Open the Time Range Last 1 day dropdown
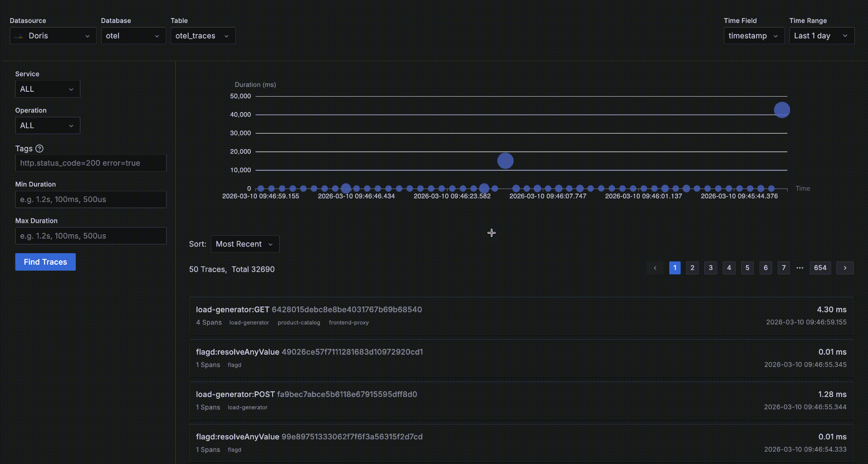Viewport: 868px width, 464px height. tap(822, 36)
